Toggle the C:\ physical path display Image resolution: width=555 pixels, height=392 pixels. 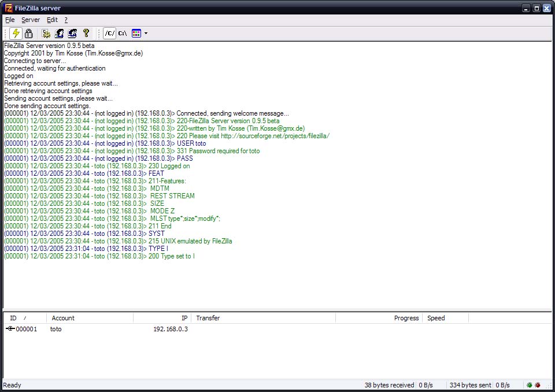[x=123, y=34]
